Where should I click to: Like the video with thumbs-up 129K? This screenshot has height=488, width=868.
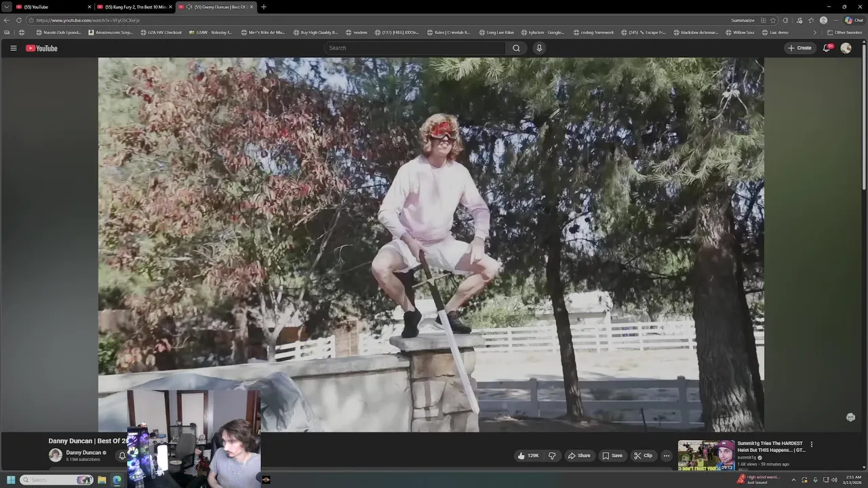tap(528, 455)
